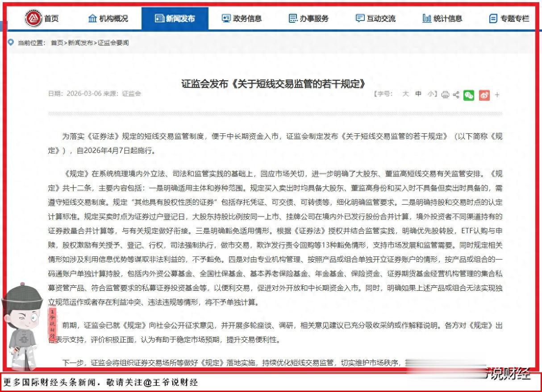The image size is (542, 392).
Task: Click the line starting 证券数量合并计算等
Action: (x=275, y=231)
